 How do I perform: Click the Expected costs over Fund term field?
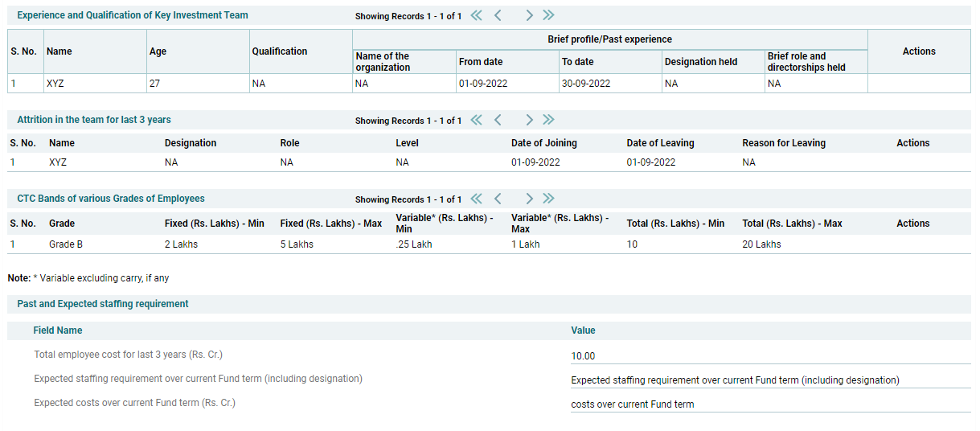click(x=769, y=404)
